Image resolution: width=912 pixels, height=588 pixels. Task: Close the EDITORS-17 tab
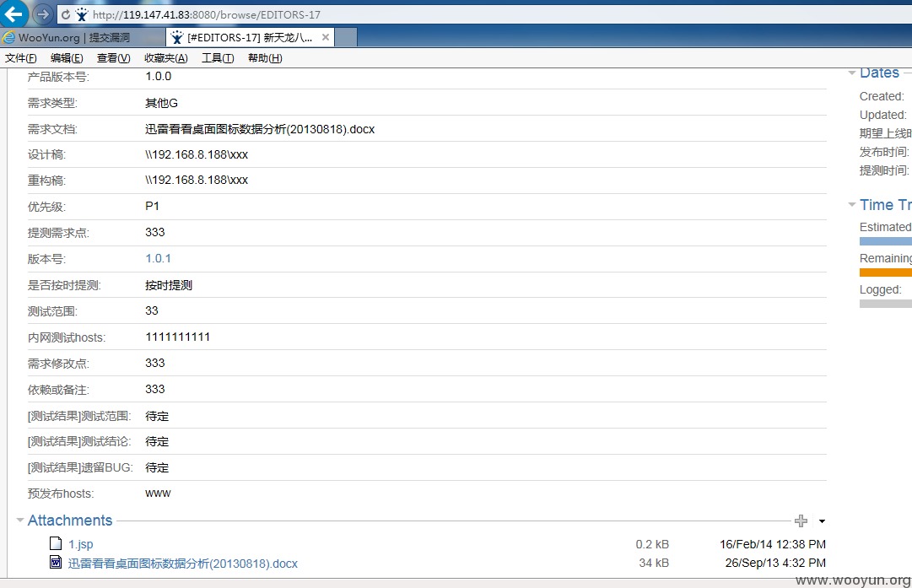click(326, 37)
